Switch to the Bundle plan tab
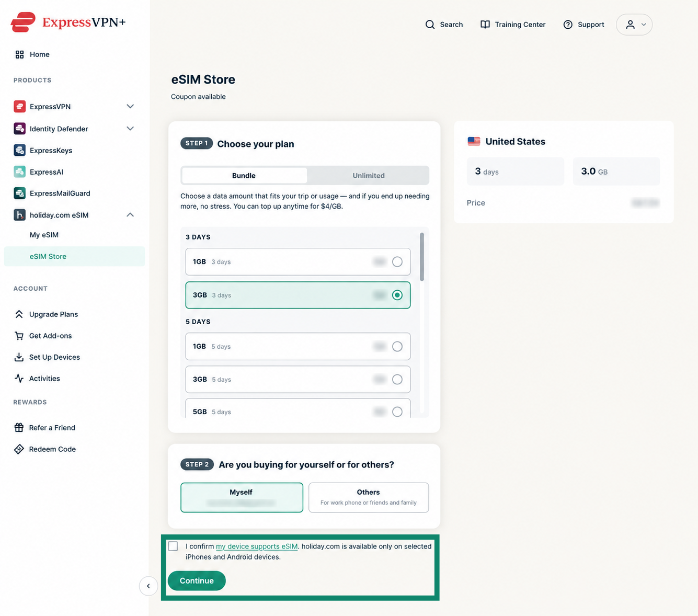This screenshot has width=698, height=616. pyautogui.click(x=244, y=176)
